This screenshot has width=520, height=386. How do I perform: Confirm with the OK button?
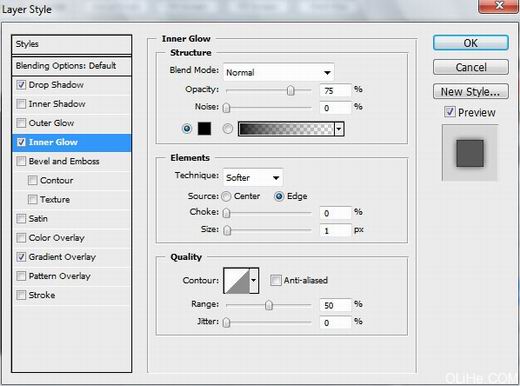tap(471, 43)
